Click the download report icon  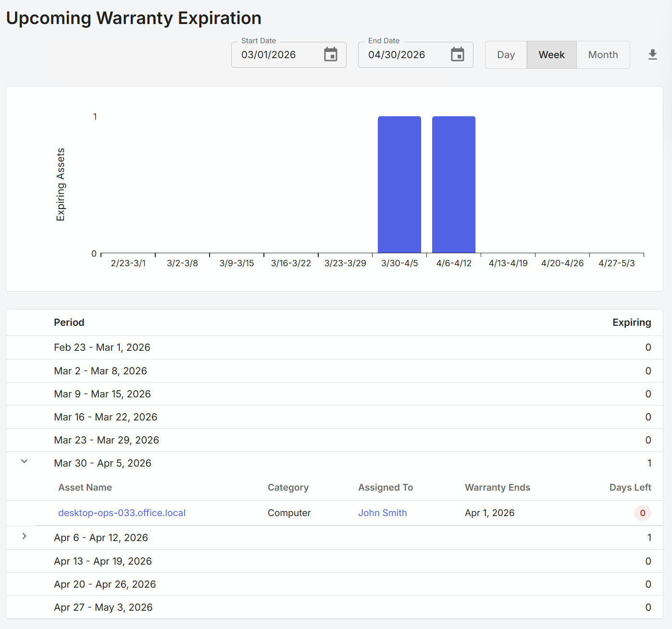click(652, 55)
